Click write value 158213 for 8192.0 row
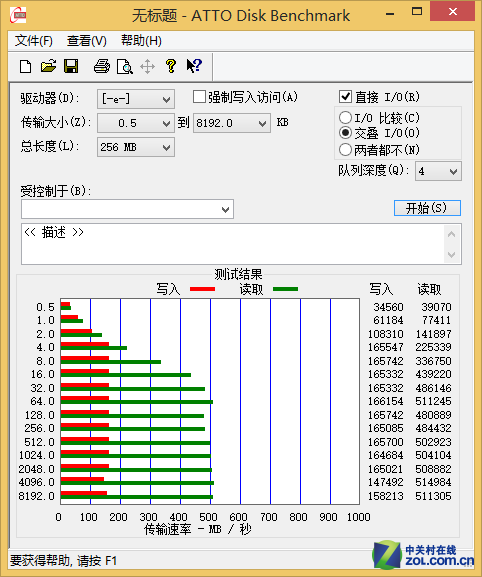482x577 pixels. click(x=386, y=496)
